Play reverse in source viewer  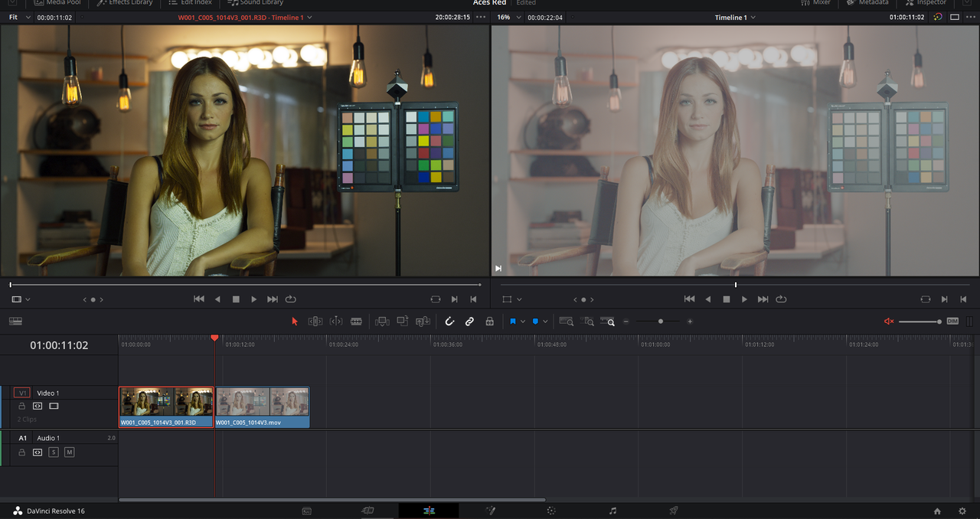pyautogui.click(x=217, y=299)
